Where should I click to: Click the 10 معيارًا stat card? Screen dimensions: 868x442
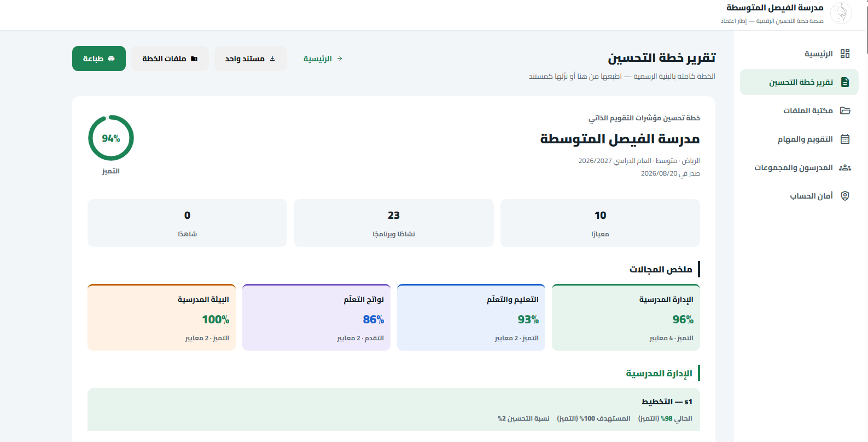(600, 223)
